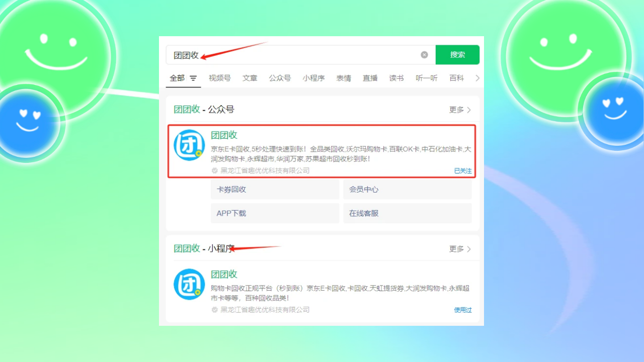This screenshot has width=644, height=362.
Task: Switch to the 文章 tab
Action: pos(250,78)
